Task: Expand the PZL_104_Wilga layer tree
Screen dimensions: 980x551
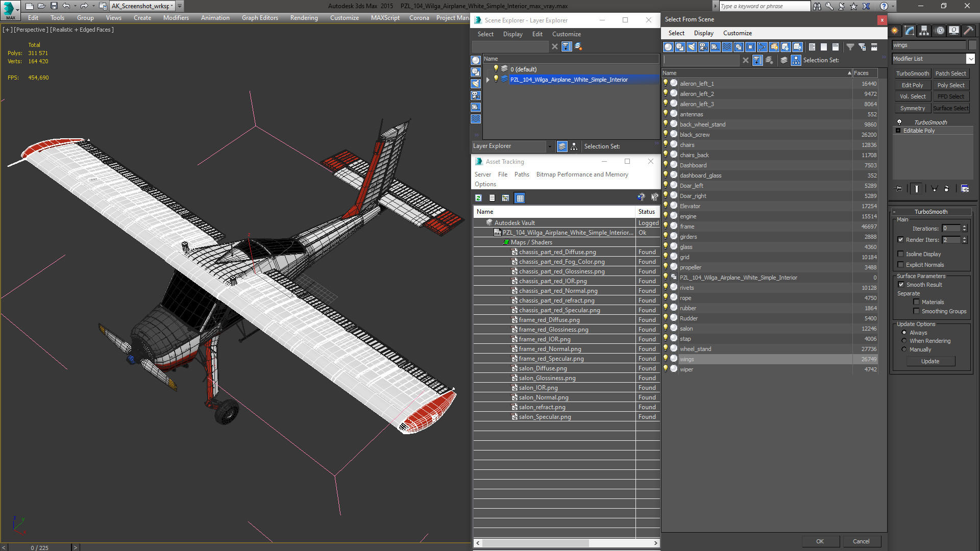Action: pos(488,80)
